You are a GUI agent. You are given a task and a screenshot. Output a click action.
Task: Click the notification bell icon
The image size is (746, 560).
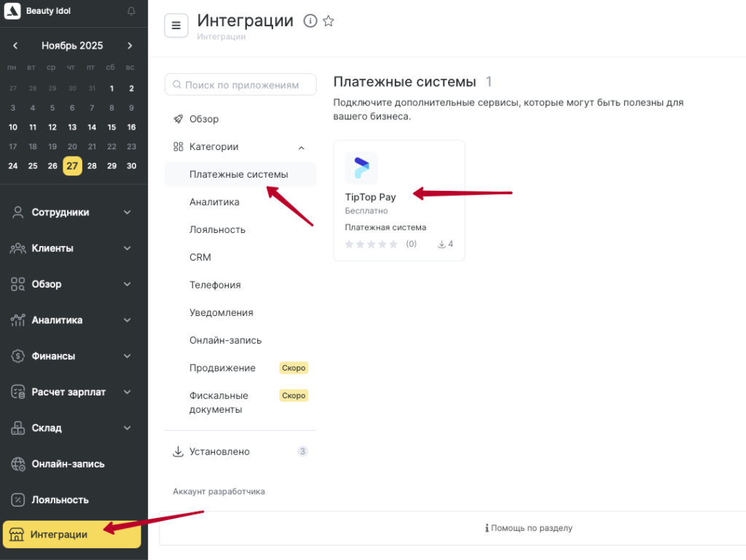pos(131,11)
